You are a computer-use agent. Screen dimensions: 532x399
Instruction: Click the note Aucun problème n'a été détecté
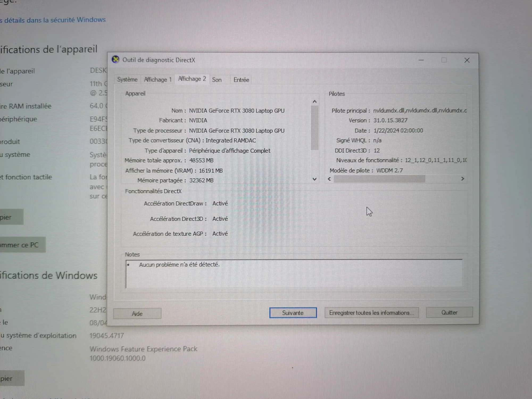(179, 264)
